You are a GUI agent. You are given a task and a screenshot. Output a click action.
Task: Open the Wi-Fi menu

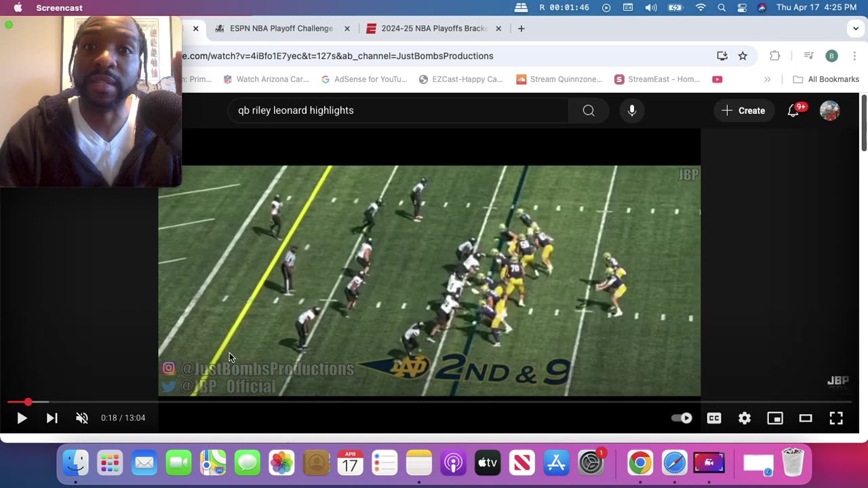(x=701, y=7)
